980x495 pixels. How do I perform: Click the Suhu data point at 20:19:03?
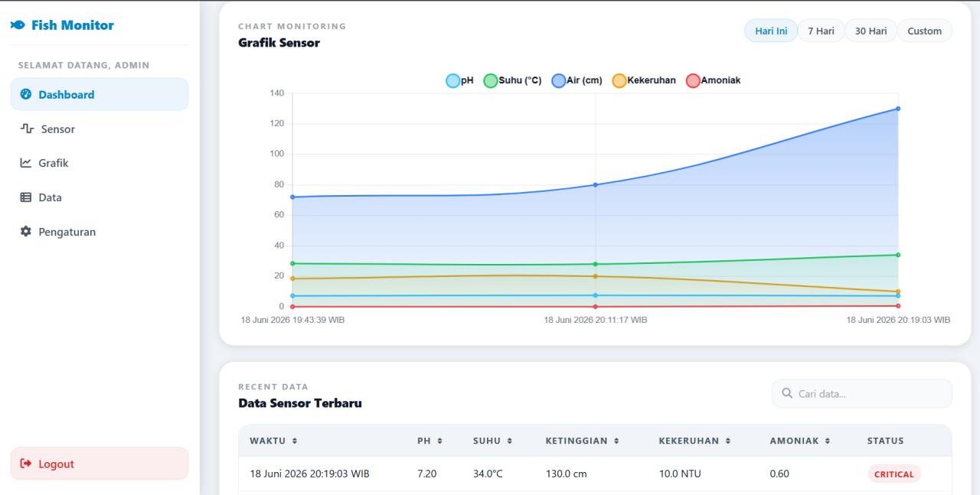[x=898, y=255]
